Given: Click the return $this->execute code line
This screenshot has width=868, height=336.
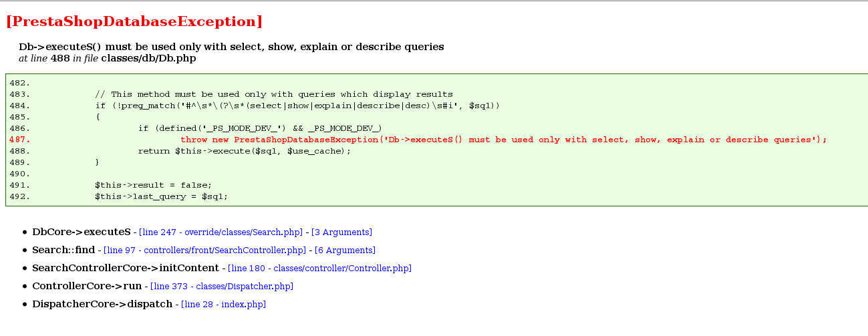Looking at the screenshot, I should (x=245, y=151).
